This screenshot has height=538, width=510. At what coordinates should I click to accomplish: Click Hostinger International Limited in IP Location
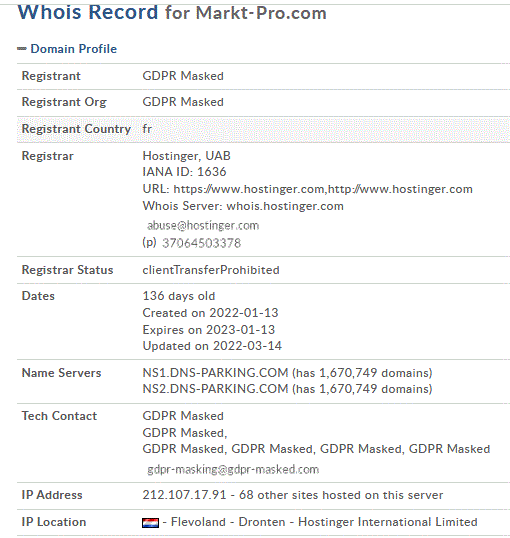pyautogui.click(x=387, y=522)
